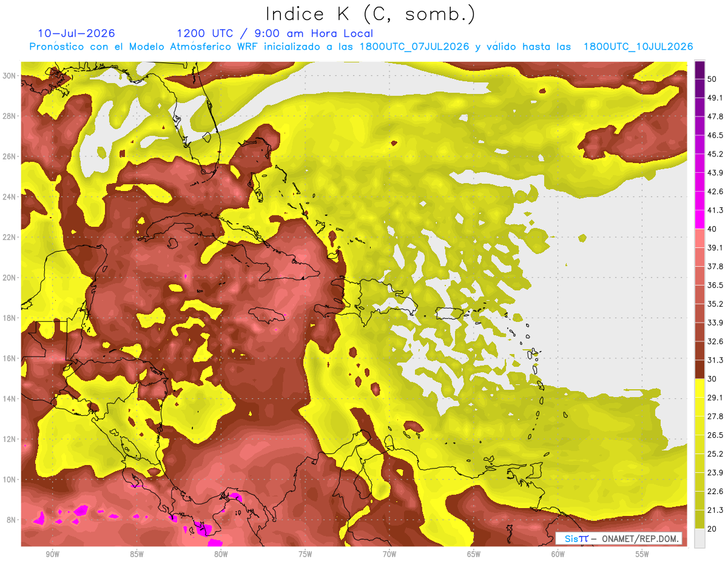Click the colorbar value "41.3"
728x562 pixels.
[715, 210]
